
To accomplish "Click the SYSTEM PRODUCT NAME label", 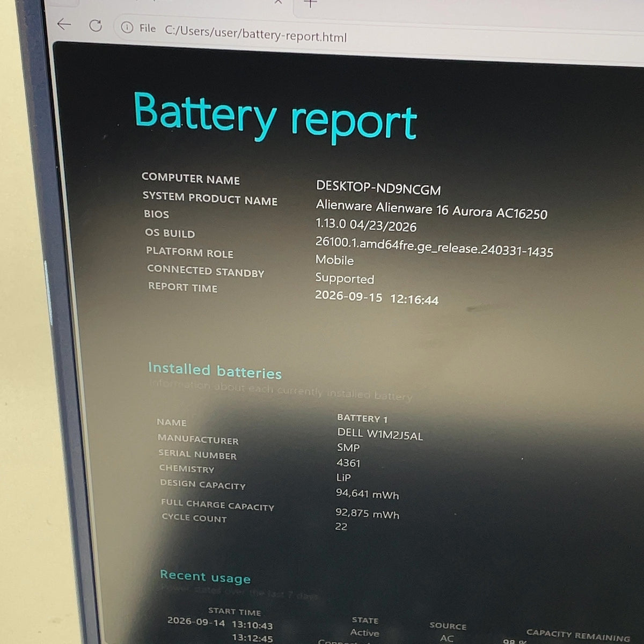I will [x=210, y=199].
